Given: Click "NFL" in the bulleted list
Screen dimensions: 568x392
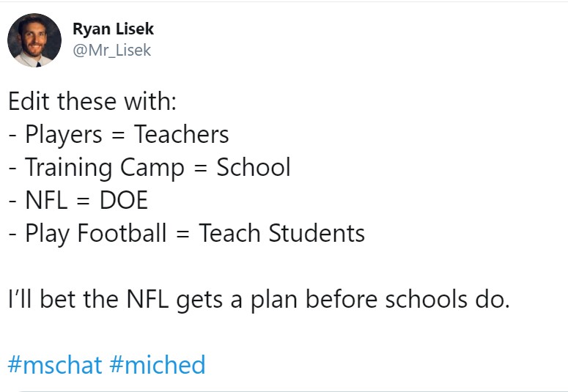Looking at the screenshot, I should (x=45, y=201).
